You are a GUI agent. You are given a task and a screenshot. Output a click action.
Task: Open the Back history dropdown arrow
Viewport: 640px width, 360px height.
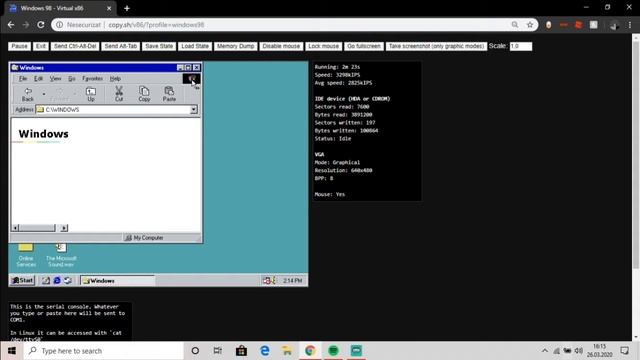click(x=44, y=94)
